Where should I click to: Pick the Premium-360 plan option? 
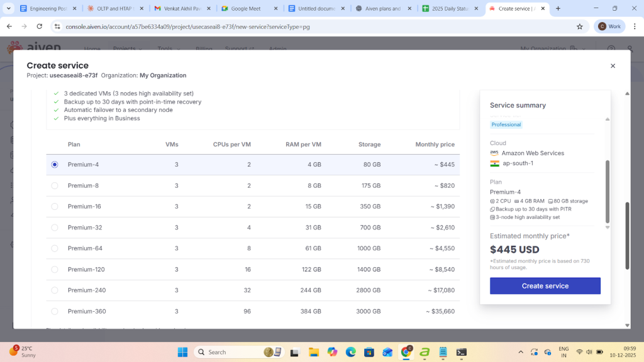[x=55, y=311]
